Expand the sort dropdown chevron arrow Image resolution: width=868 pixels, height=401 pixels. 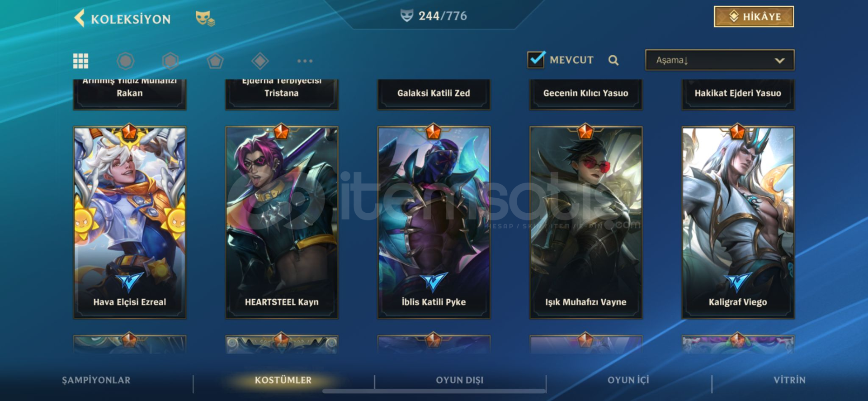coord(779,60)
